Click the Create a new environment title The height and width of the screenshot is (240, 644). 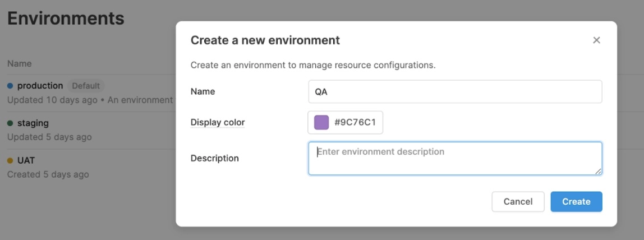click(265, 40)
